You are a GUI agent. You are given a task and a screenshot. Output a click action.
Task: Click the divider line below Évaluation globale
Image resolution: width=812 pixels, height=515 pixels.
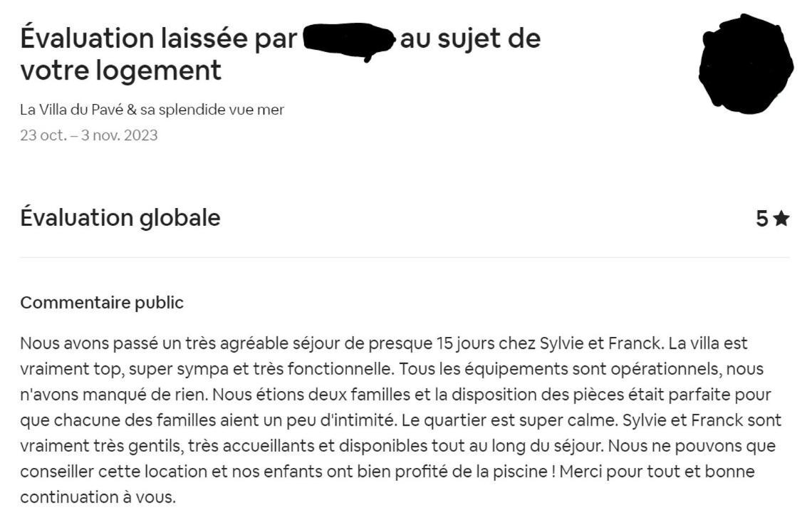click(x=405, y=257)
